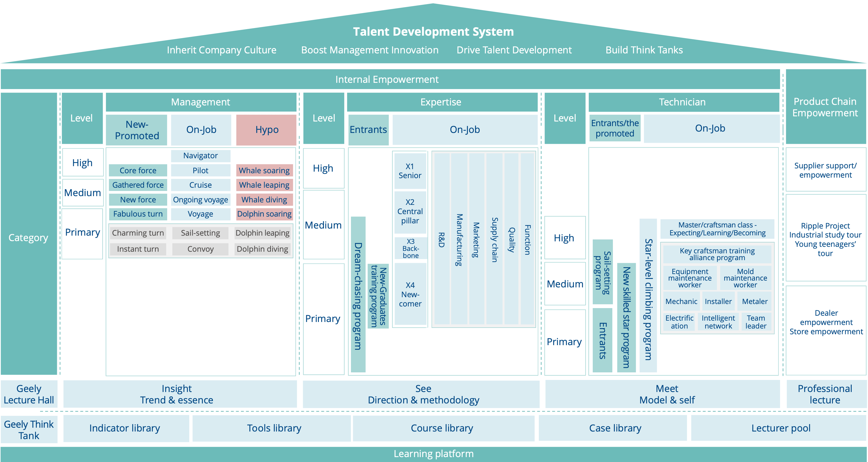
Task: Select the Learning platform bar
Action: [x=433, y=454]
